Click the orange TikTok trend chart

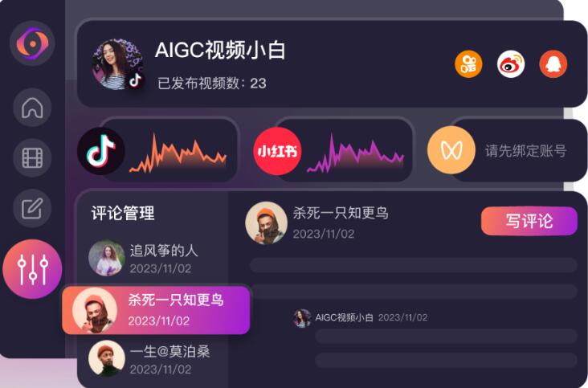178,153
